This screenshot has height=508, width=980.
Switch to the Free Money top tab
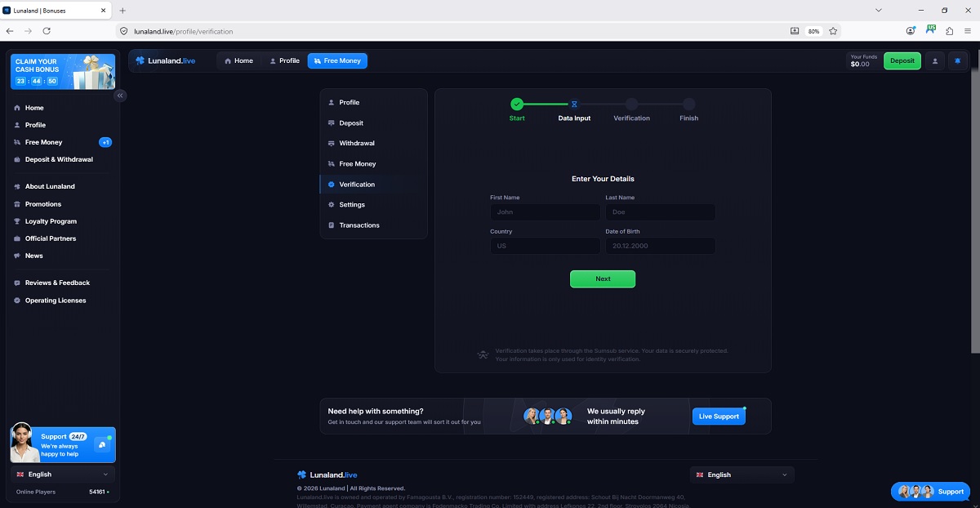(x=337, y=60)
